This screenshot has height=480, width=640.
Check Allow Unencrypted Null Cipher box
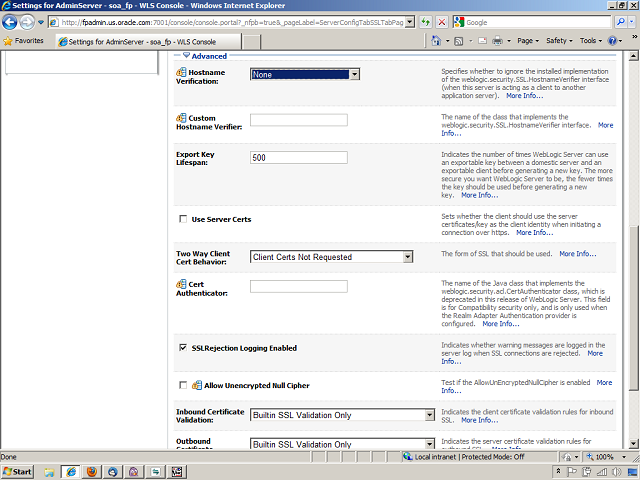click(x=183, y=385)
